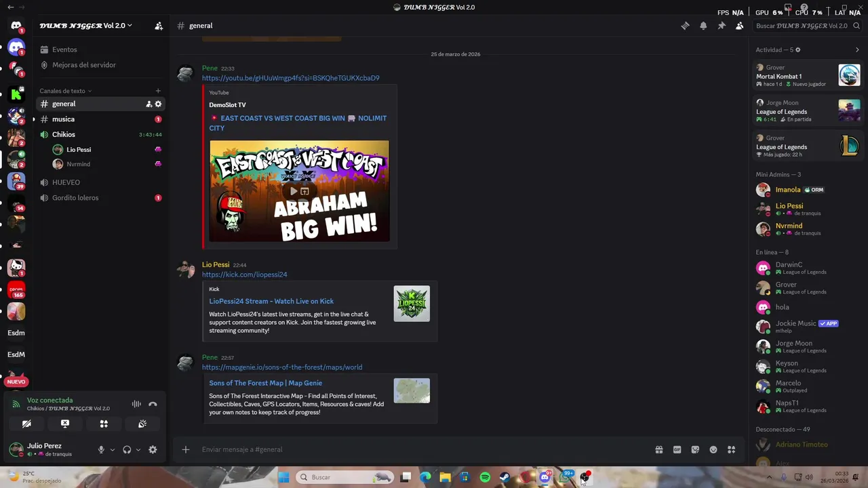The image size is (868, 488).
Task: Open EAST COAST VS WEST COAST video title
Action: 298,123
